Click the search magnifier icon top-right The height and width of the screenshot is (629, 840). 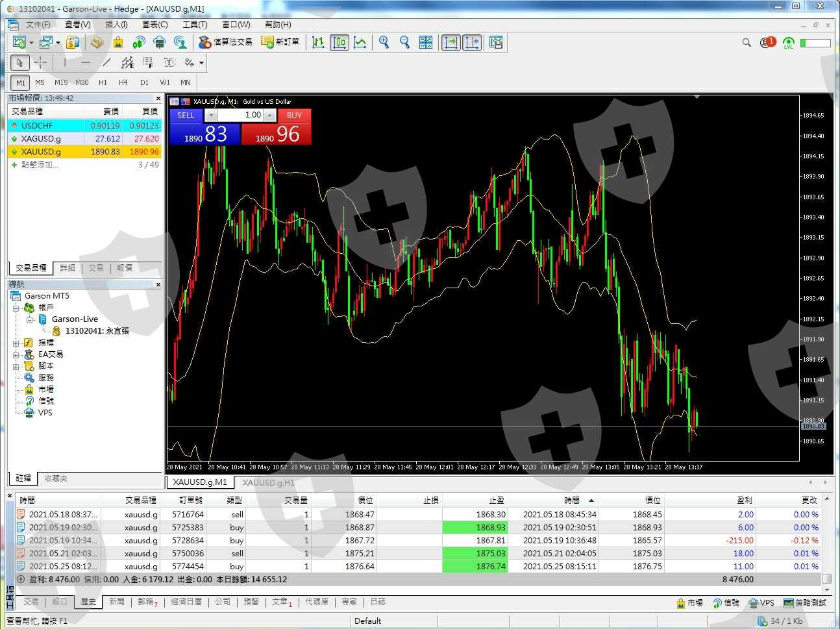click(x=747, y=43)
